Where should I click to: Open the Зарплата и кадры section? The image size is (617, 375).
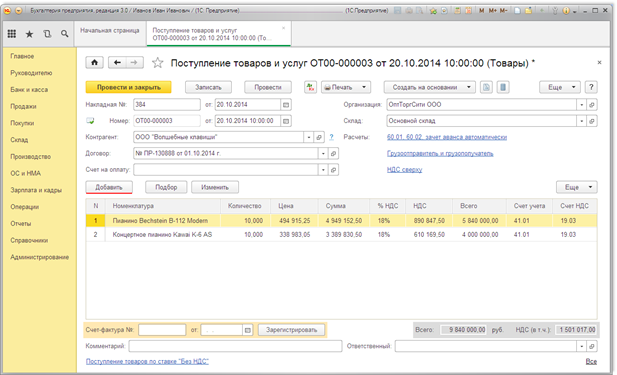[36, 190]
